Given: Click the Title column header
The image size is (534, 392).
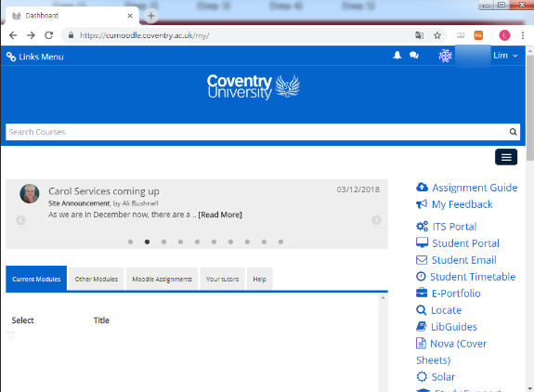Looking at the screenshot, I should (101, 320).
